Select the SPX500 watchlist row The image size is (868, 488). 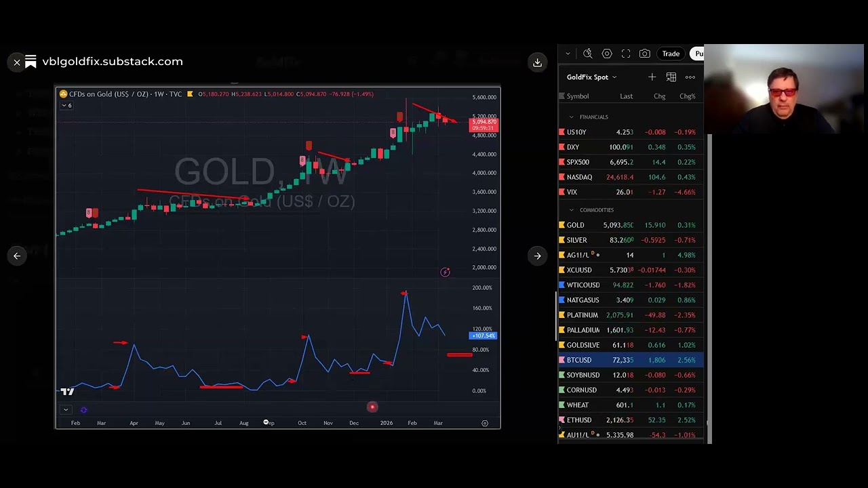tap(631, 162)
